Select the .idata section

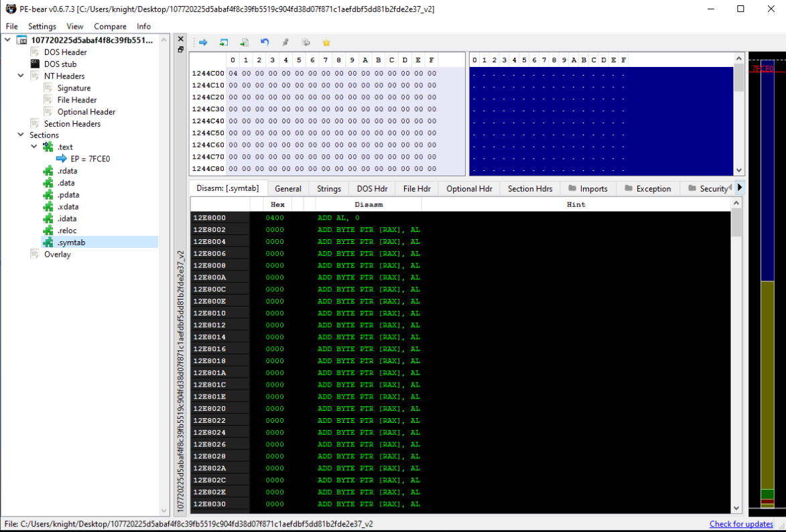click(x=66, y=218)
